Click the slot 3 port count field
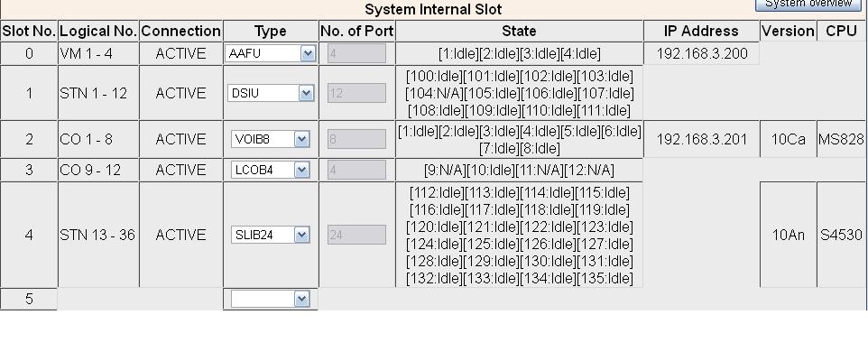Image resolution: width=868 pixels, height=361 pixels. pyautogui.click(x=345, y=170)
